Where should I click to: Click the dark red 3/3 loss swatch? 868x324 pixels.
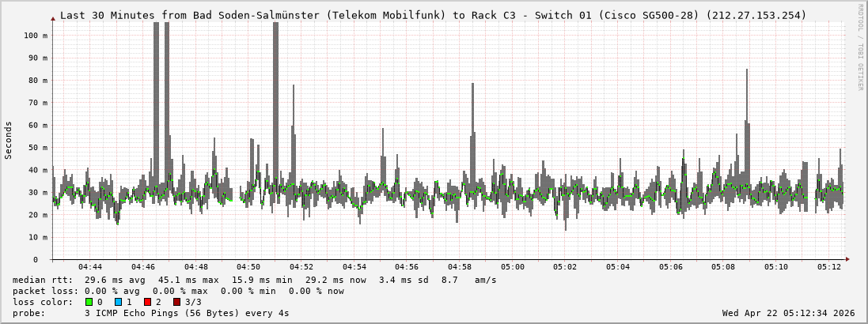coord(176,302)
